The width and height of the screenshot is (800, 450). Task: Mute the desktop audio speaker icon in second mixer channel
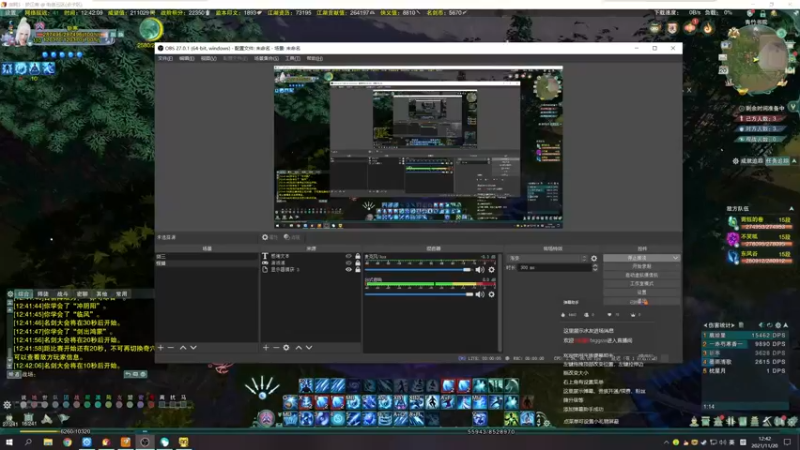coord(480,294)
